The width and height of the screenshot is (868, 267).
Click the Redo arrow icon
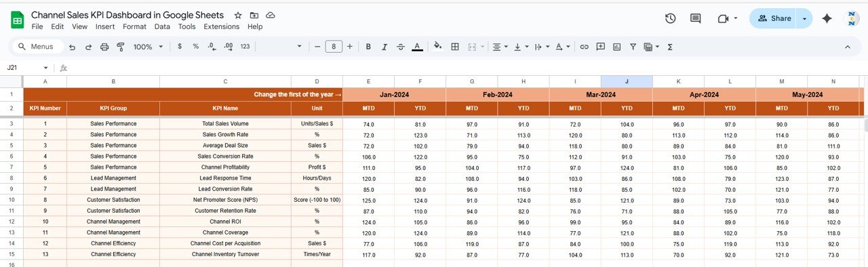click(88, 47)
